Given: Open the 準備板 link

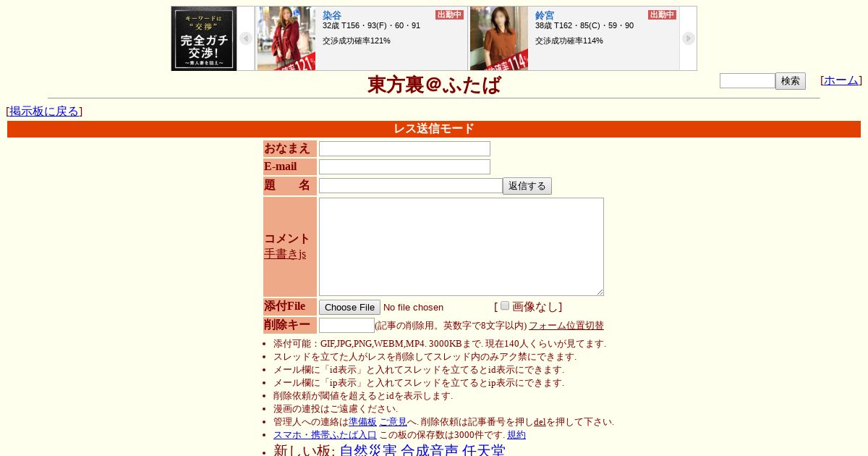Looking at the screenshot, I should 362,422.
